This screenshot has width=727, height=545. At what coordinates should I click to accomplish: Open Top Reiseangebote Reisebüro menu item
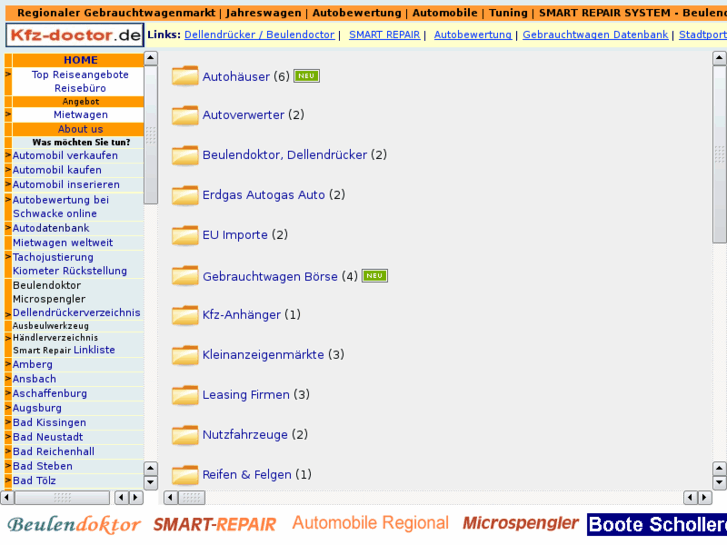(80, 82)
